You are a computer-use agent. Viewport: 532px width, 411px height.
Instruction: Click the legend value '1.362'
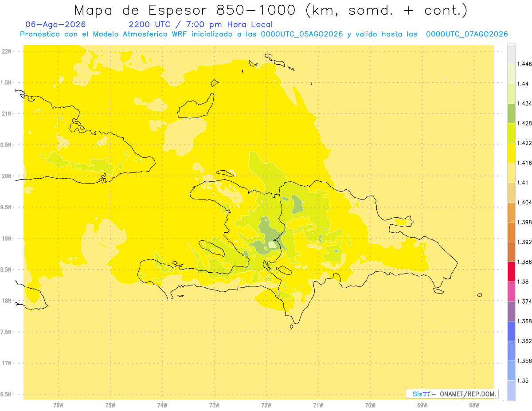pyautogui.click(x=524, y=341)
